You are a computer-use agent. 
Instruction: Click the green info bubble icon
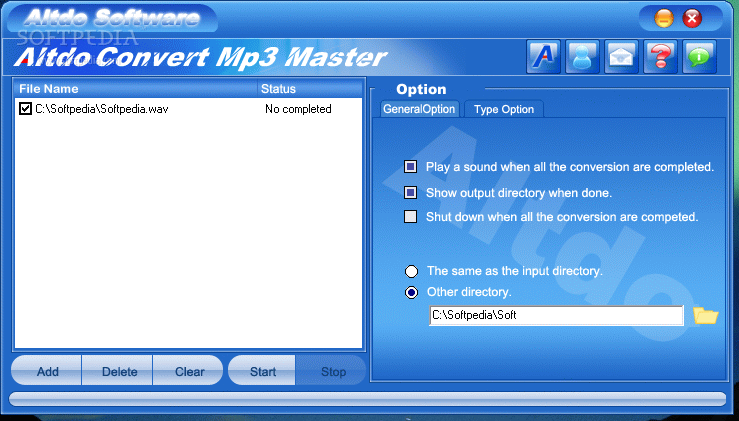699,57
